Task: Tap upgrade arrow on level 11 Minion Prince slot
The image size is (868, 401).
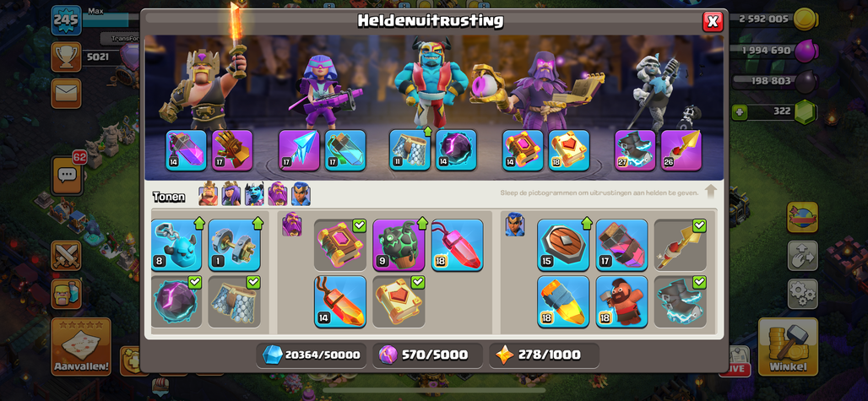Action: pyautogui.click(x=426, y=133)
